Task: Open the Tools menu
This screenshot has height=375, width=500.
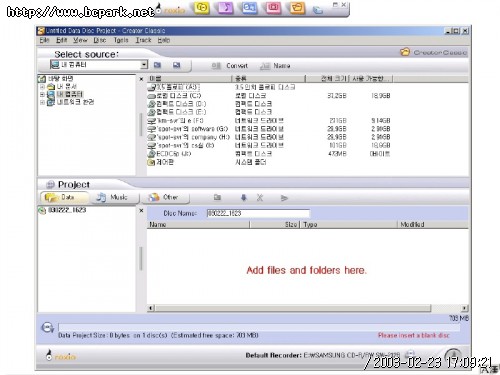Action: coord(121,40)
